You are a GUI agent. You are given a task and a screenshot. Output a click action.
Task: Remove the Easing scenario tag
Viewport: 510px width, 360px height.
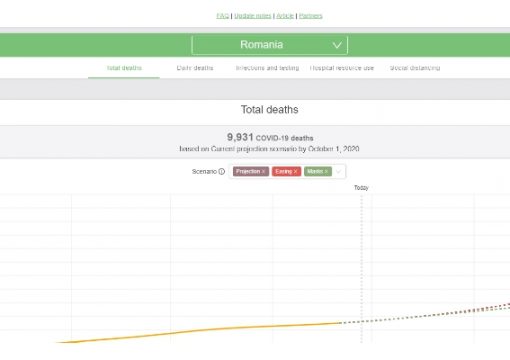click(x=295, y=172)
